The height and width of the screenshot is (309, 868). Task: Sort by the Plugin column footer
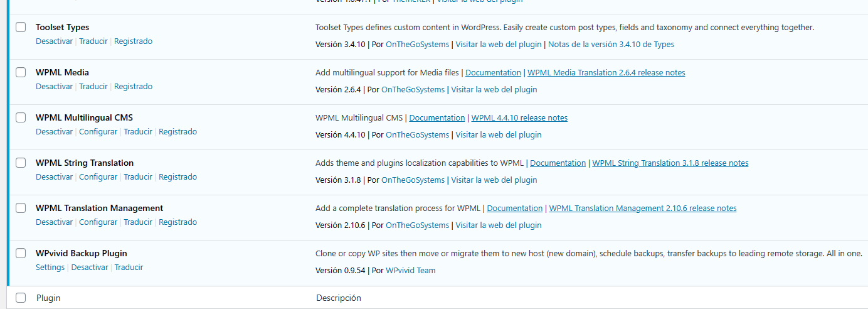point(48,298)
